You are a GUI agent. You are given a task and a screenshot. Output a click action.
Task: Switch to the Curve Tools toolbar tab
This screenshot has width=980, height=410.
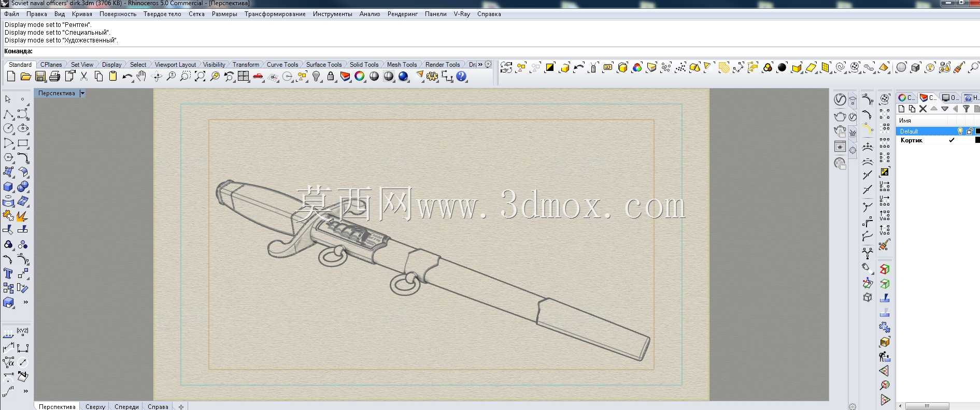pyautogui.click(x=282, y=65)
